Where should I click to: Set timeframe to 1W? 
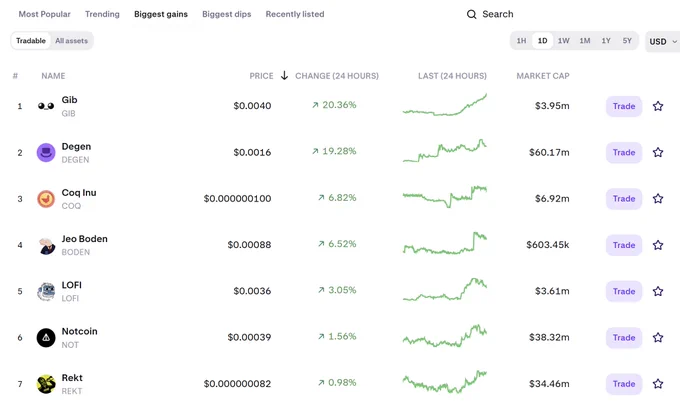563,41
